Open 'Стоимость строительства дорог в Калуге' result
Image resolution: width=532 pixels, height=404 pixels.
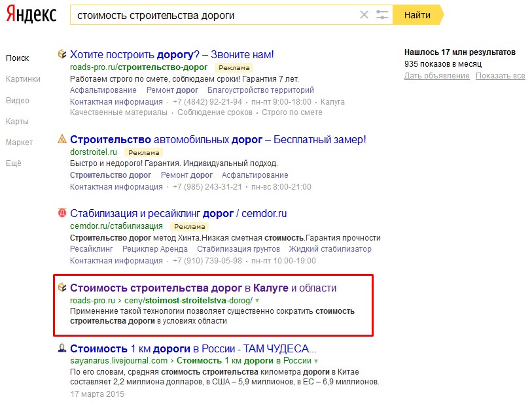[x=204, y=288]
